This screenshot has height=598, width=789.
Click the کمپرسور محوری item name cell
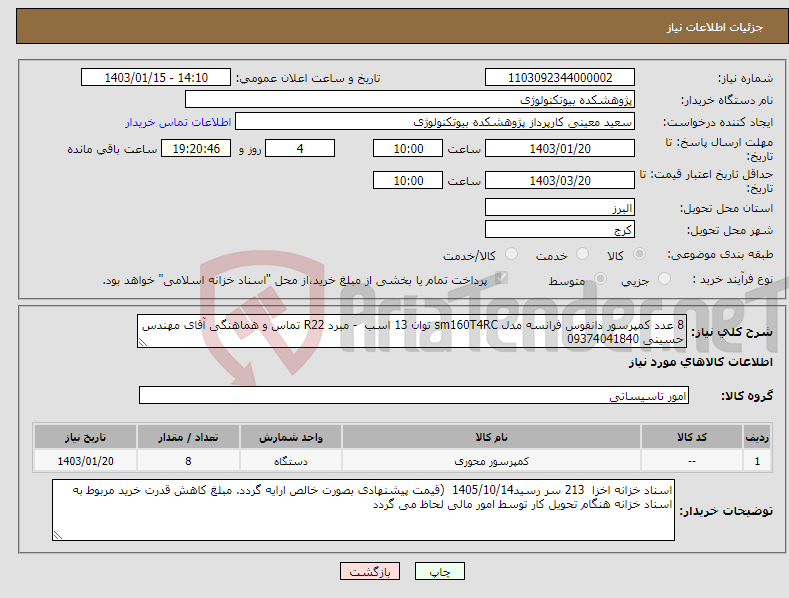[491, 461]
